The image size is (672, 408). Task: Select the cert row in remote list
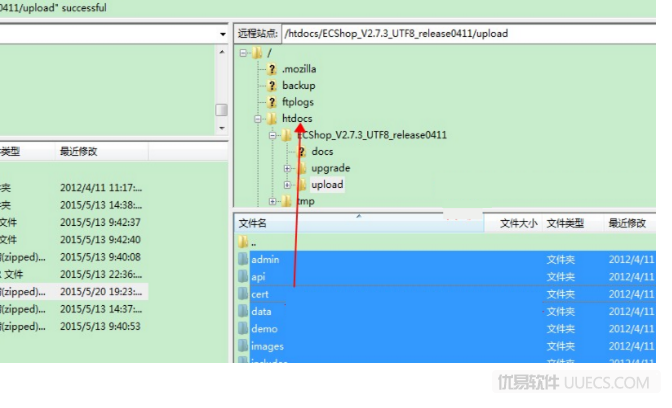tap(446, 294)
